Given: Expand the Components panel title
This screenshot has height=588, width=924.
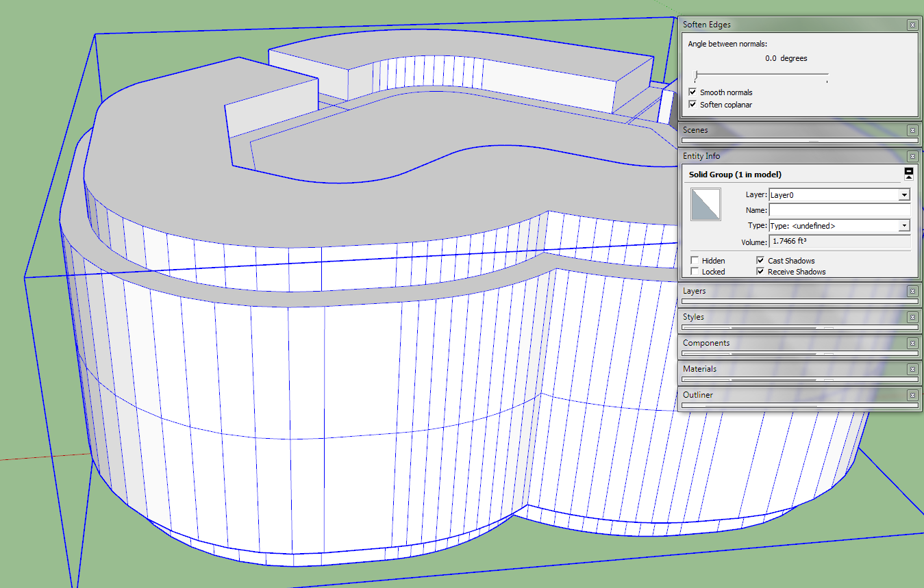Looking at the screenshot, I should coord(706,344).
